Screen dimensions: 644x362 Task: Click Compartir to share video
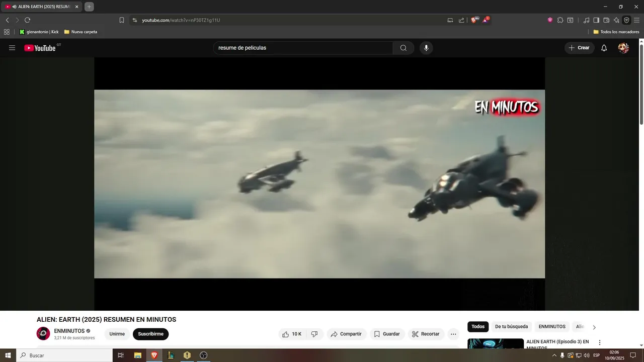coord(346,334)
